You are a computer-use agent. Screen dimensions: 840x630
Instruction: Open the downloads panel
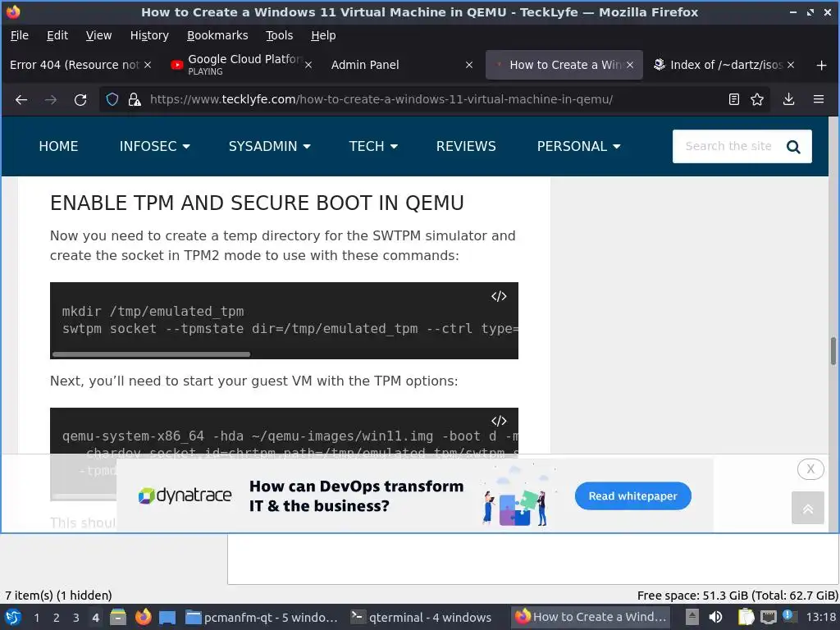[x=788, y=99]
